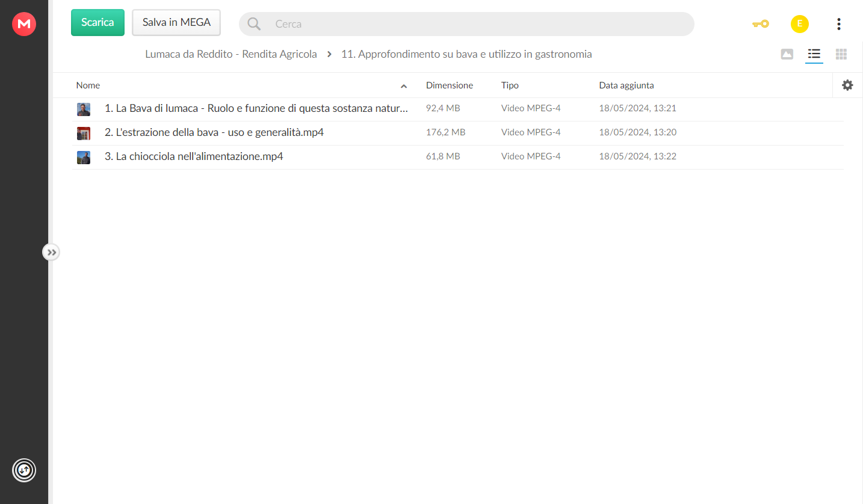Click the green Scarica button
Screen dimensions: 863x504
(97, 22)
